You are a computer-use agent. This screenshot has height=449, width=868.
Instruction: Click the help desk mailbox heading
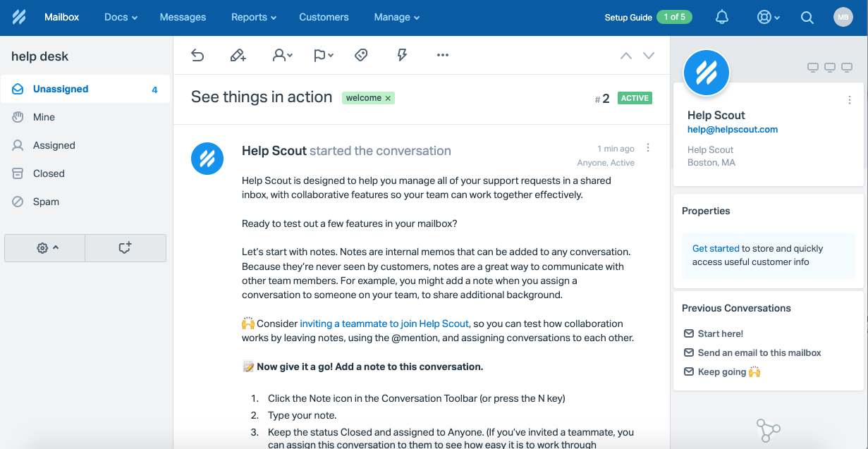40,56
